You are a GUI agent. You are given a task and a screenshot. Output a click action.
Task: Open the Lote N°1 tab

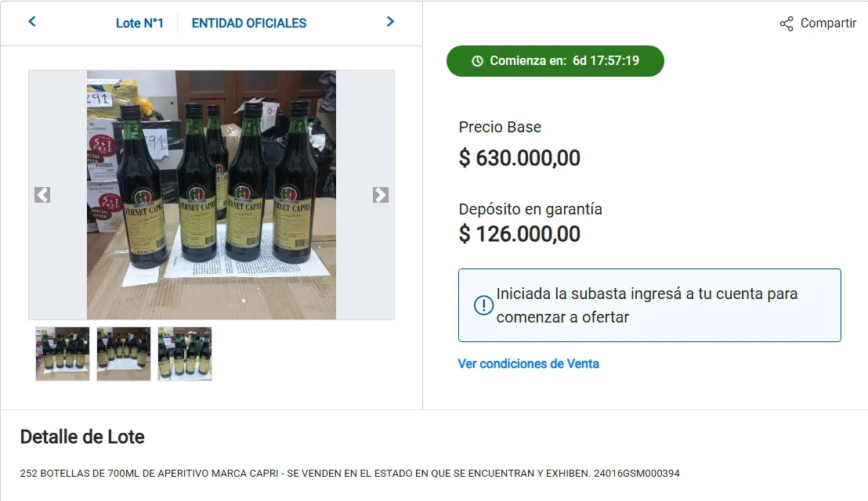pyautogui.click(x=139, y=23)
